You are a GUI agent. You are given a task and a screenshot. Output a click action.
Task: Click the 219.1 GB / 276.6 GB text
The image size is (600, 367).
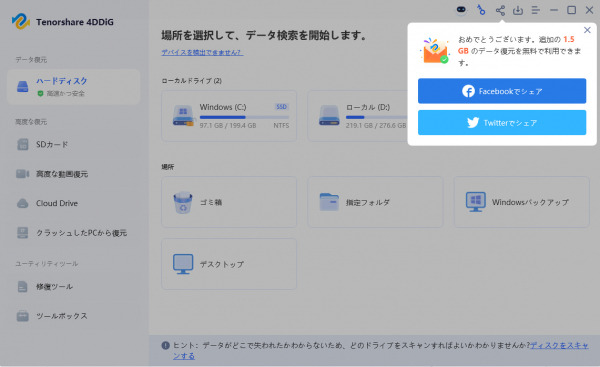pyautogui.click(x=376, y=126)
